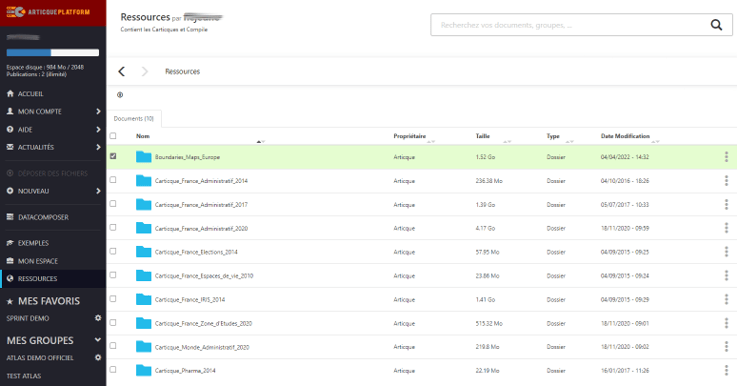Check the Cartique_Monde_Administratif_2020 checkbox
737x386 pixels.
113,346
